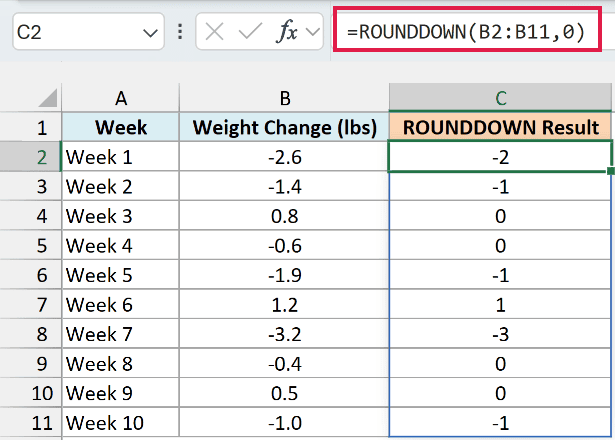Screen dimensions: 615x440
Task: Click the result cell in Week 9 row
Action: (500, 393)
